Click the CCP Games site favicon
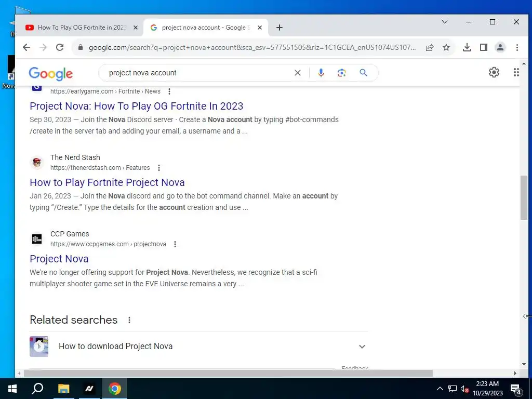Screen dimensions: 532x399 [37, 238]
